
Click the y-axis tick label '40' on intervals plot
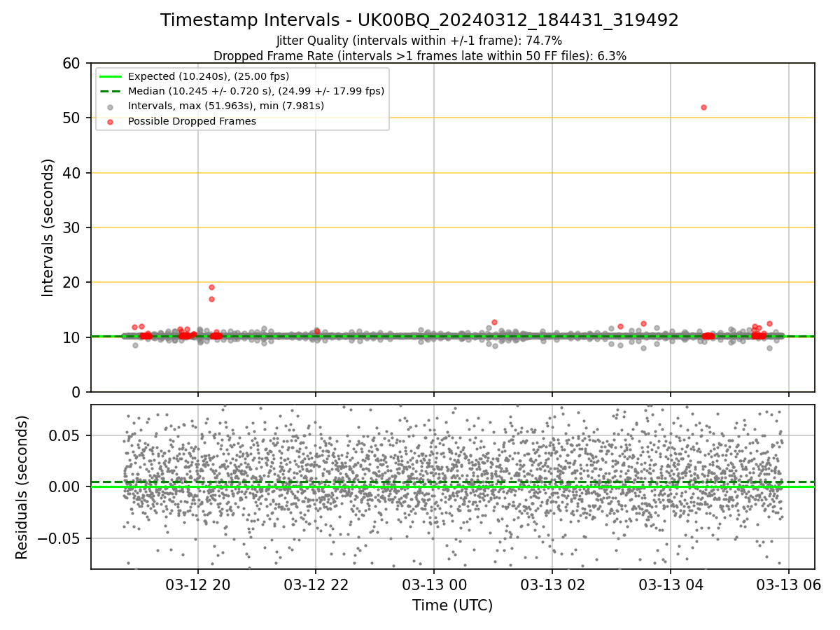72,173
